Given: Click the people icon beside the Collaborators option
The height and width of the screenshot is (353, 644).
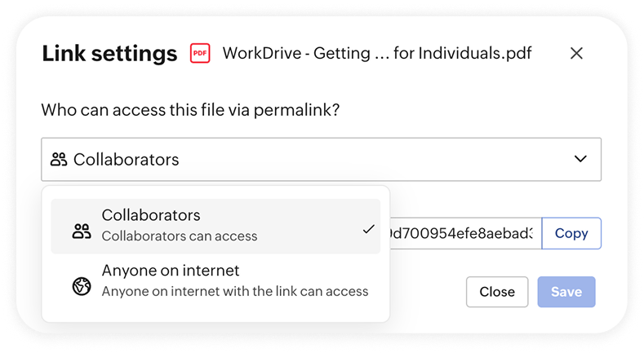Looking at the screenshot, I should pyautogui.click(x=81, y=231).
